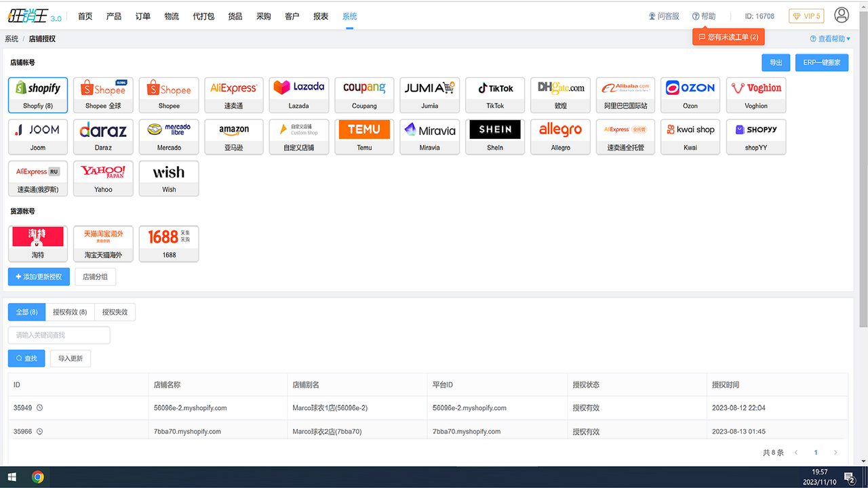Select the 淘宝天猫海外 source tile

click(103, 244)
